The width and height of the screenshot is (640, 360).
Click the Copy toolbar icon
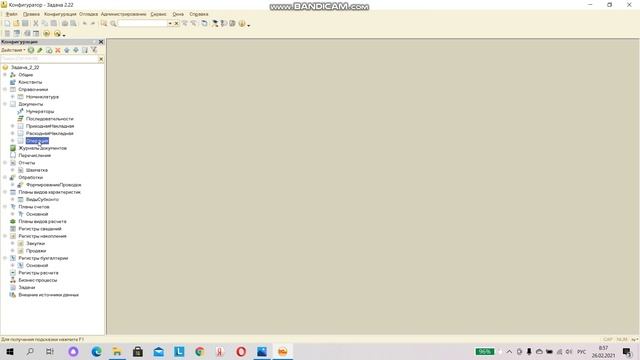click(x=45, y=24)
